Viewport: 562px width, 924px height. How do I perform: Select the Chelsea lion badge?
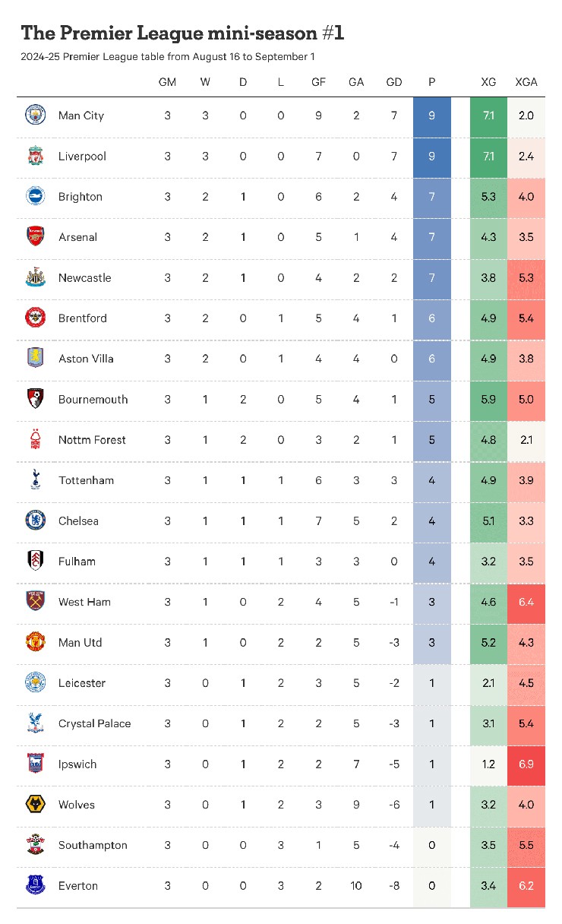[x=35, y=521]
